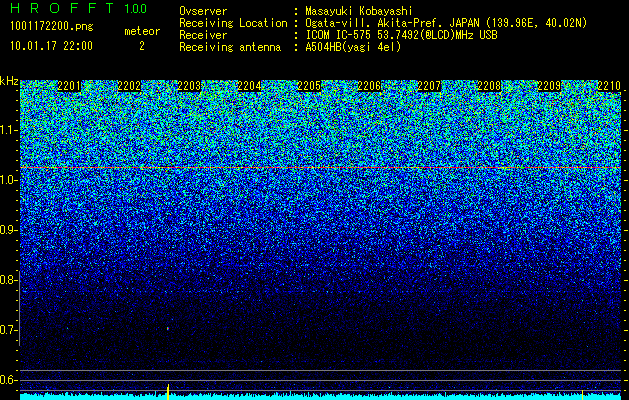Screen dimensions: 629x400
Task: Click the 2208 time label
Action: click(489, 86)
